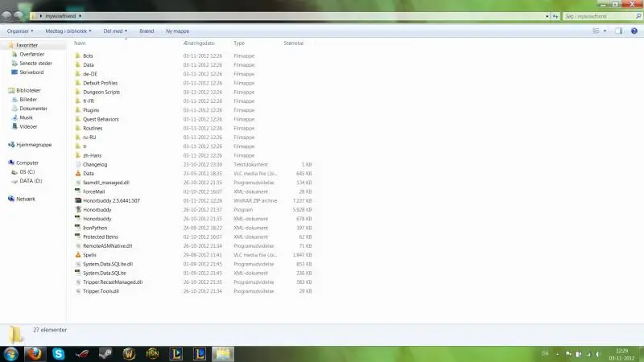Open Seneste steder in navigation pane
Image resolution: width=644 pixels, height=362 pixels.
[x=35, y=64]
